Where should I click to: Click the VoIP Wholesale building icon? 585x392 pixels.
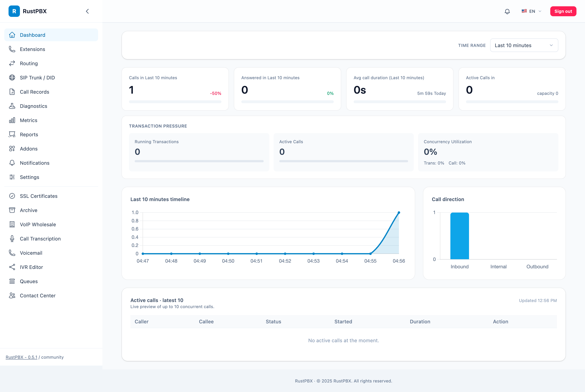coord(12,224)
